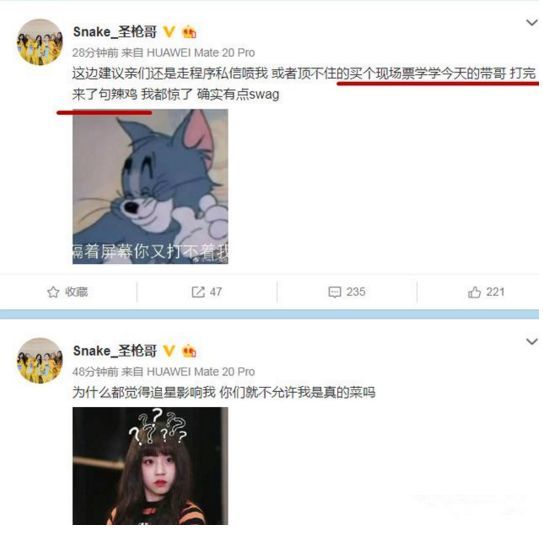Image resolution: width=543 pixels, height=539 pixels.
Task: Open the girl with question marks image
Action: 150,466
